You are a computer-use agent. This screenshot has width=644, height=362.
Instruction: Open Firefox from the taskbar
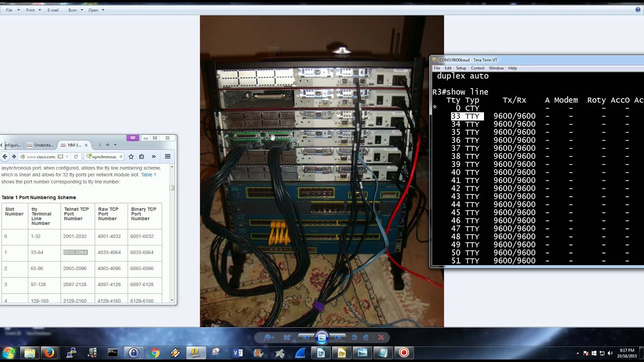49,353
